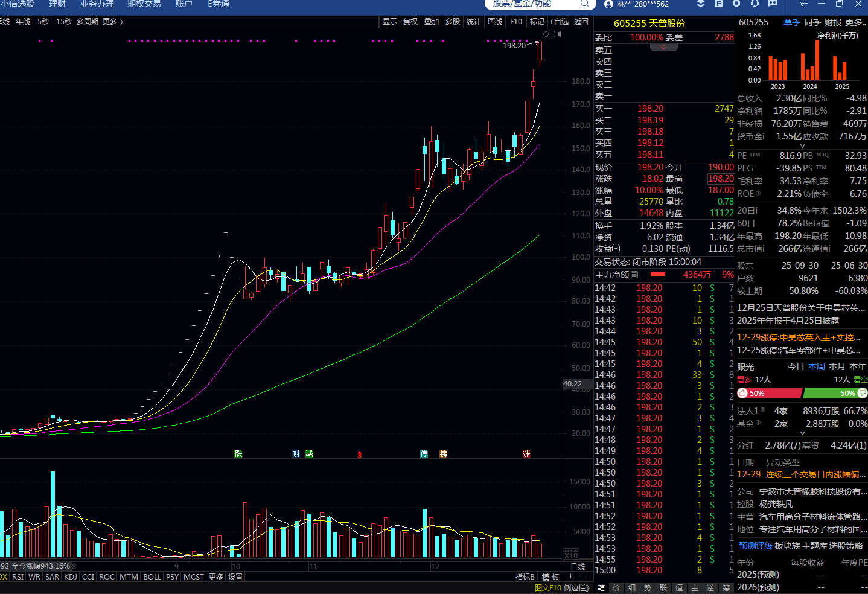Screen dimensions: 868x594
Task: Collapse the sell orders with red double-chevron
Action: [663, 47]
